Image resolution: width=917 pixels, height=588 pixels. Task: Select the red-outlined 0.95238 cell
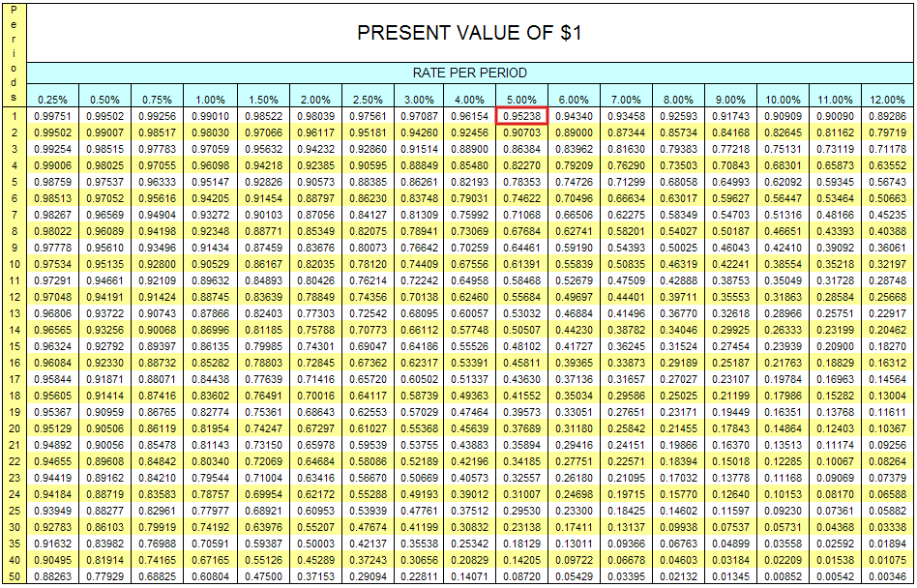tap(521, 116)
